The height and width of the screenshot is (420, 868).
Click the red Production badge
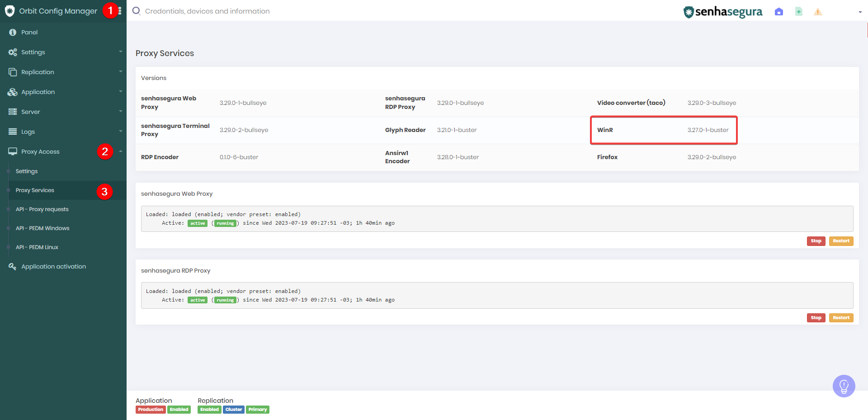tap(151, 410)
